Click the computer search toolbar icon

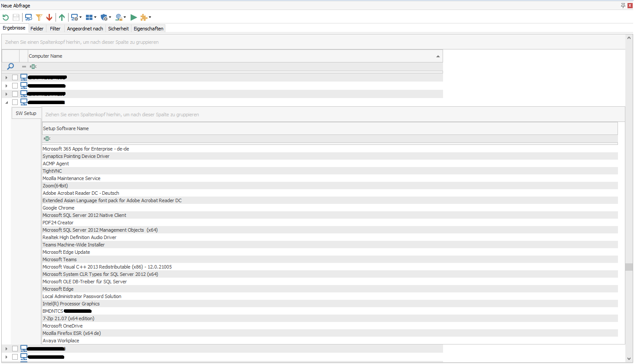click(x=29, y=17)
